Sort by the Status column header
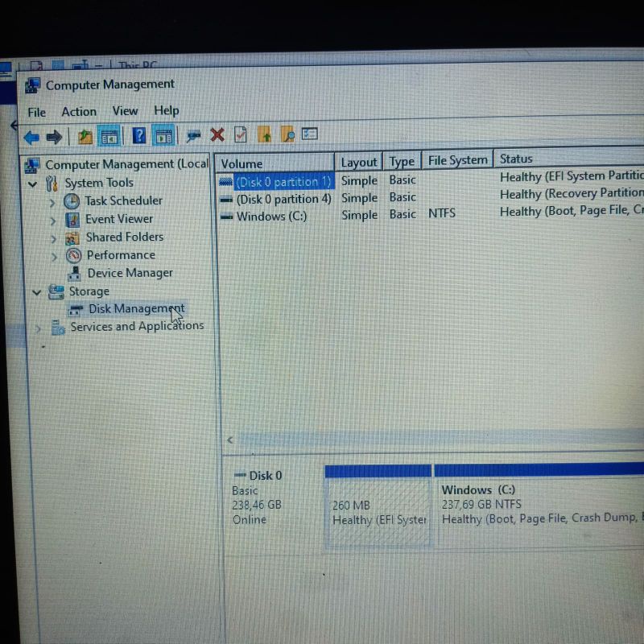Screen dimensions: 644x644 (x=569, y=159)
